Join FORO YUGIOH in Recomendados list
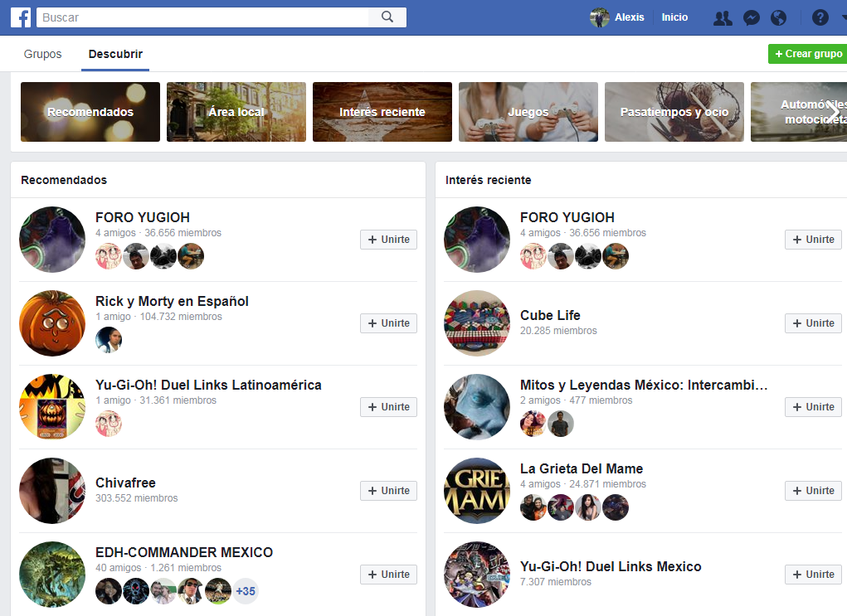Screen dimensions: 847x616 click(x=388, y=239)
